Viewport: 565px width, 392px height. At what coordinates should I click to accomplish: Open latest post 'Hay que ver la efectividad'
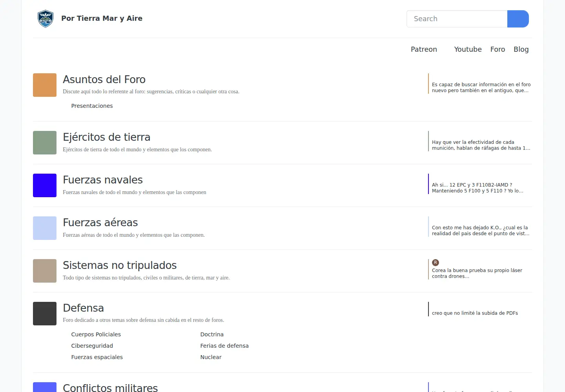[x=481, y=145]
